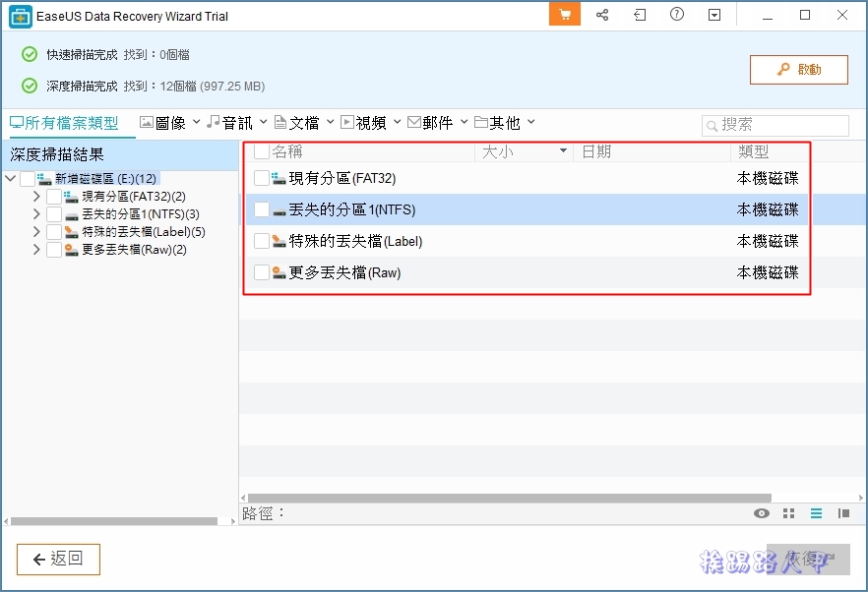Filter by 視頻 file type

pyautogui.click(x=364, y=123)
